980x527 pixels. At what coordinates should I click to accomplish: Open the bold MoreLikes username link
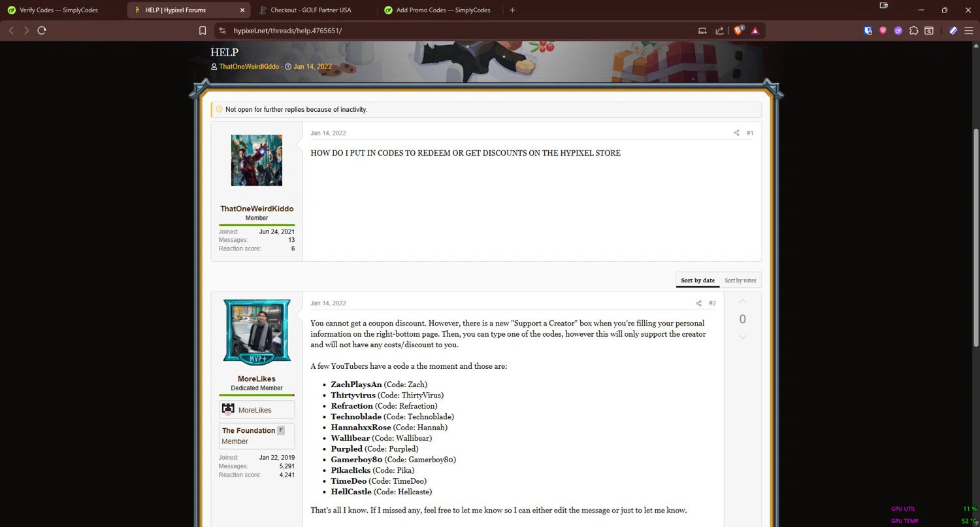(257, 379)
